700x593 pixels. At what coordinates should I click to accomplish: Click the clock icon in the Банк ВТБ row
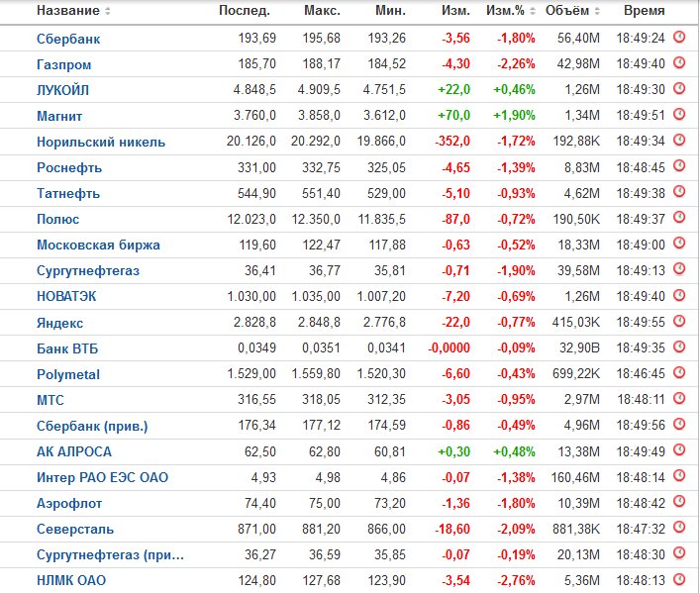pos(679,346)
